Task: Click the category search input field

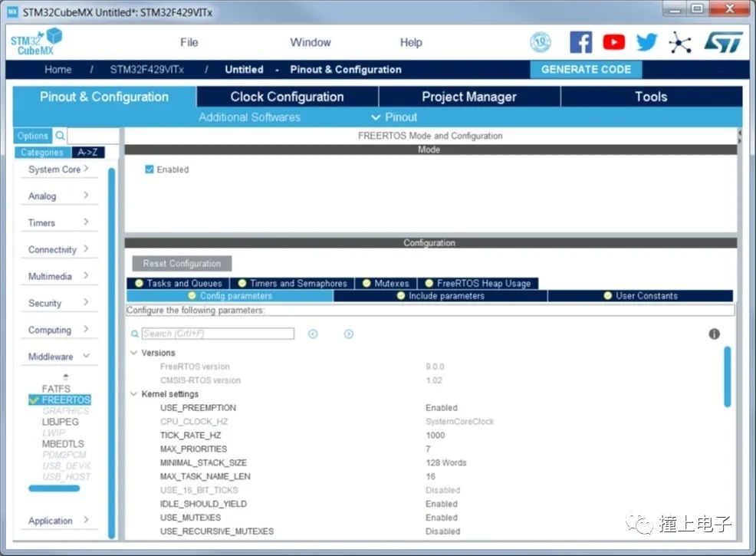Action: coord(93,136)
